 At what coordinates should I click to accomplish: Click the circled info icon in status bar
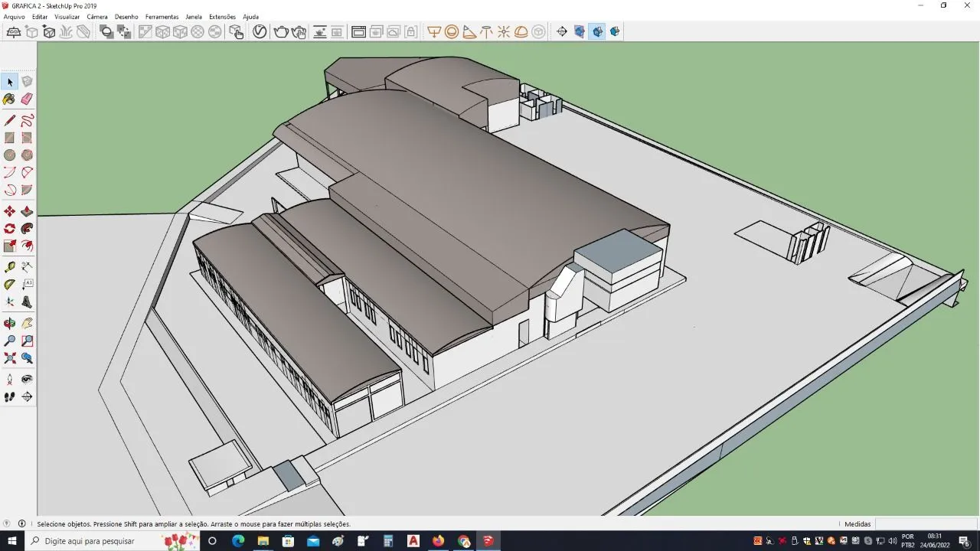pyautogui.click(x=21, y=524)
